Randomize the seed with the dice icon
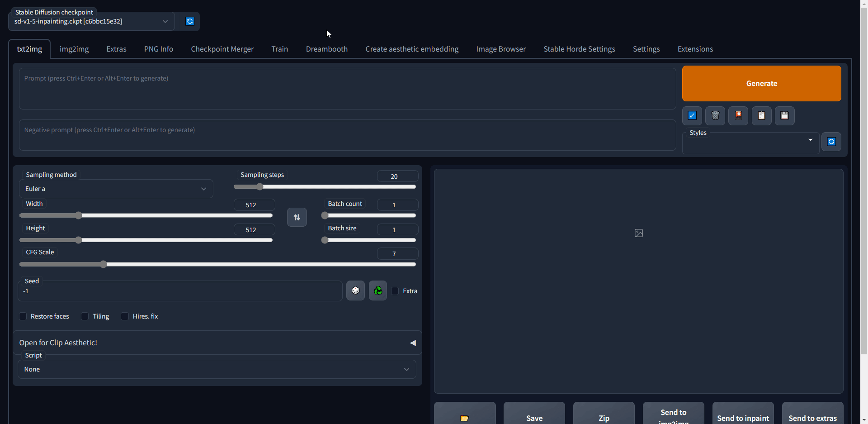The width and height of the screenshot is (868, 424). pos(355,291)
